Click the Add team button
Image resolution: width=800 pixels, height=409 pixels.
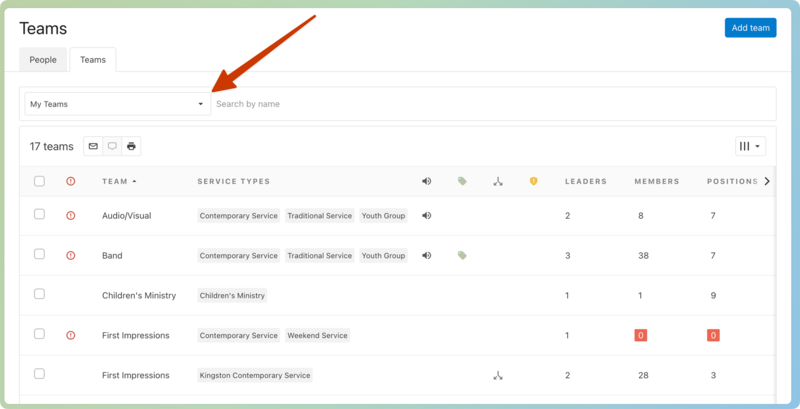point(750,28)
